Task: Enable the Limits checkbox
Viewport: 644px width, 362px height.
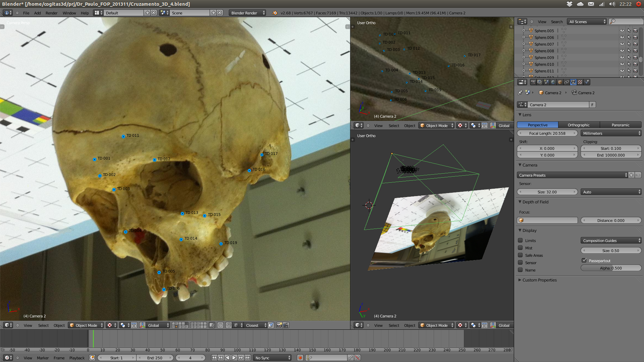Action: (520, 240)
